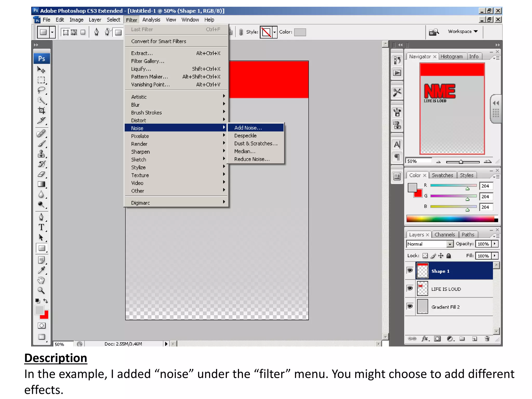Select the Clone Stamp tool
The width and height of the screenshot is (532, 399).
[41, 154]
